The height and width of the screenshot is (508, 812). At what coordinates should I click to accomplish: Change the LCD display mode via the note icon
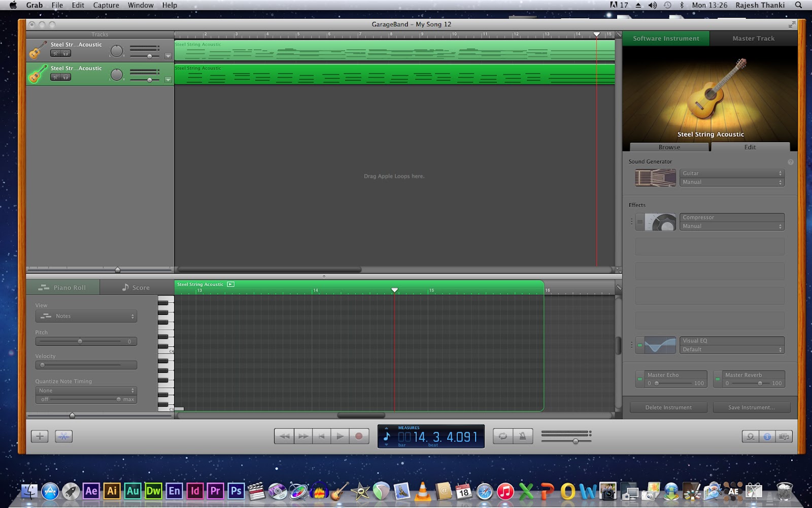[387, 436]
